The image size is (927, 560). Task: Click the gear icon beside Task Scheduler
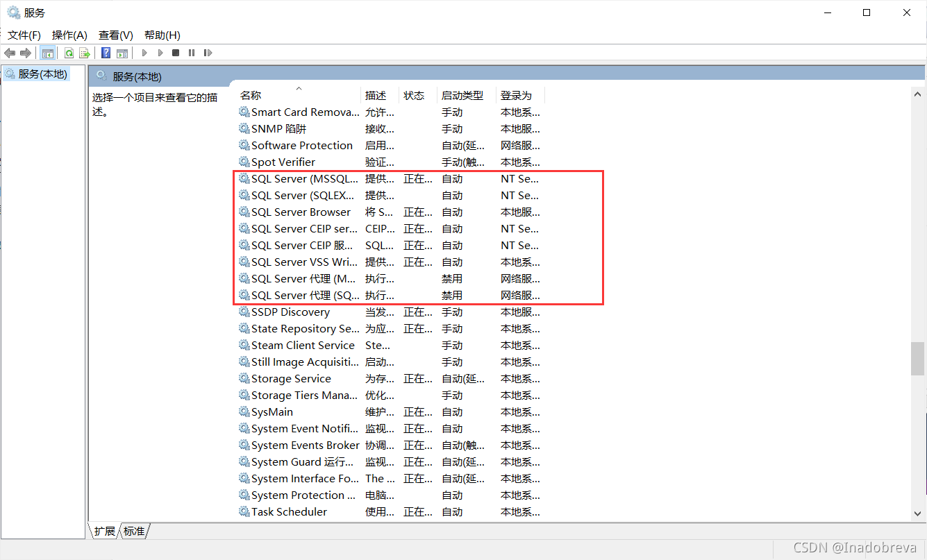244,511
